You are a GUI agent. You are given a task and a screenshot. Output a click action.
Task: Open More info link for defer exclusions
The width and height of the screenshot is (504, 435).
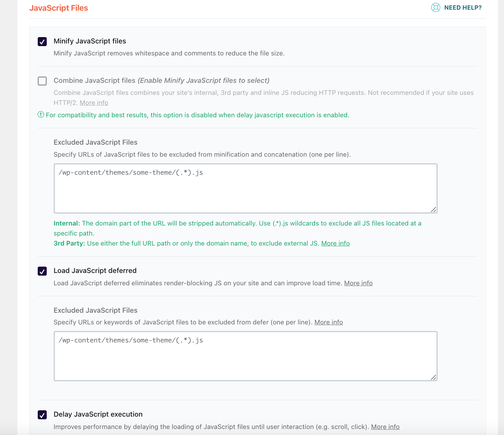(x=328, y=322)
